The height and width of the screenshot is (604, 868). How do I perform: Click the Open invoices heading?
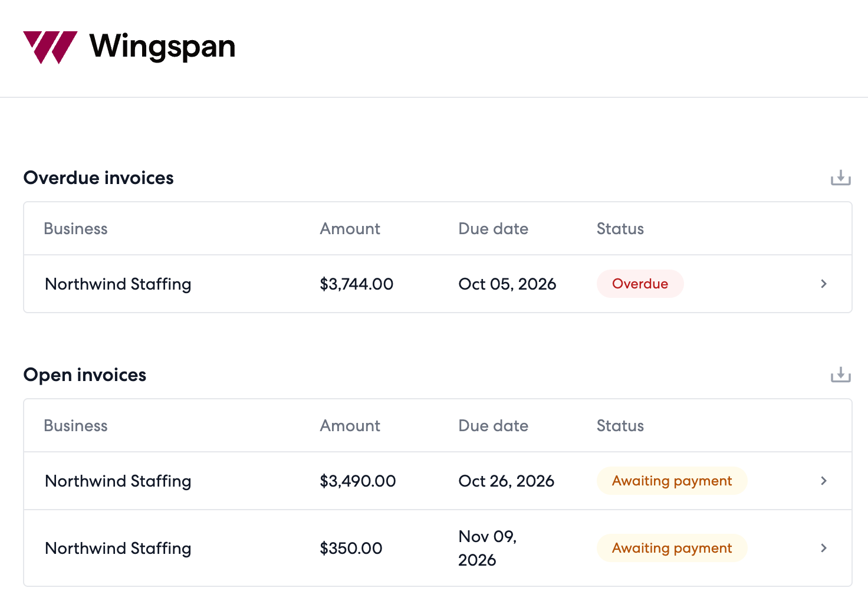[85, 375]
